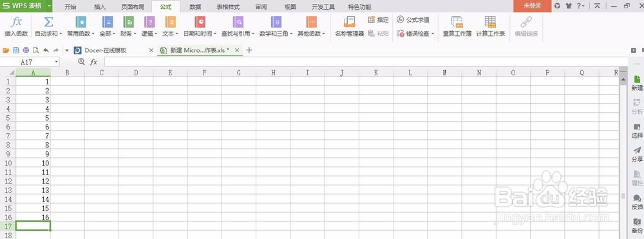Click the AutoSum (自动求和) sigma icon
This screenshot has height=239, width=644.
[x=48, y=22]
